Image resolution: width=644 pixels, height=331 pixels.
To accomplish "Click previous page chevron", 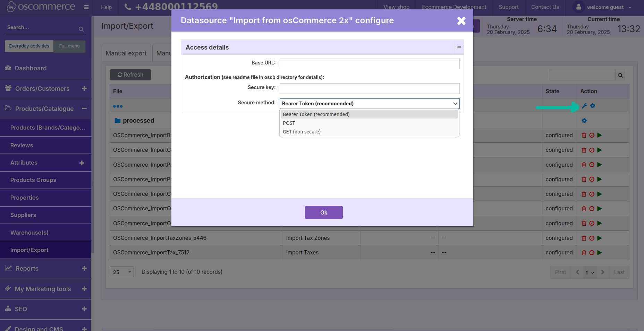I will 577,272.
